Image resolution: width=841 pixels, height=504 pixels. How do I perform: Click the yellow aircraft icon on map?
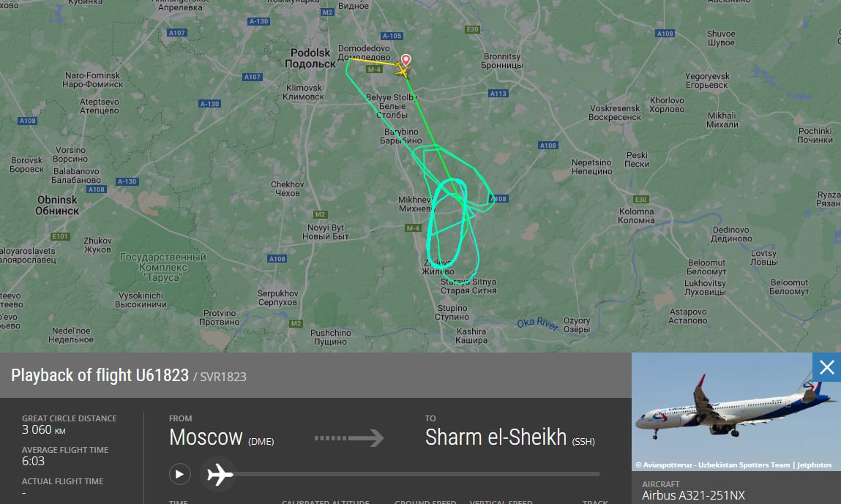pyautogui.click(x=402, y=69)
